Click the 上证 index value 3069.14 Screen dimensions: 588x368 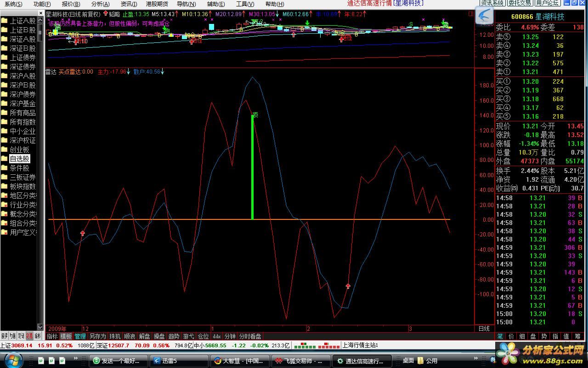[22, 345]
